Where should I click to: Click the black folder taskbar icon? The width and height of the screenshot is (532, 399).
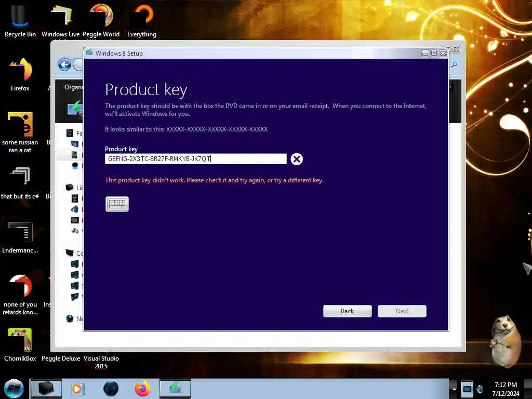[46, 389]
